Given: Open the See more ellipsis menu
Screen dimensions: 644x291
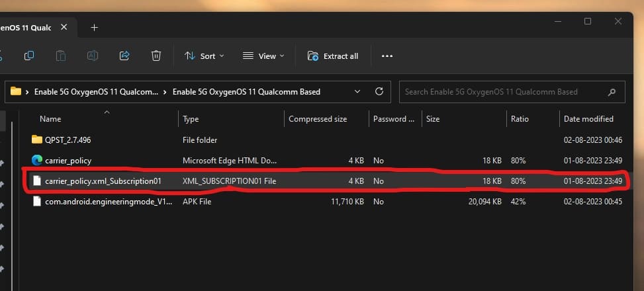Looking at the screenshot, I should tap(387, 56).
